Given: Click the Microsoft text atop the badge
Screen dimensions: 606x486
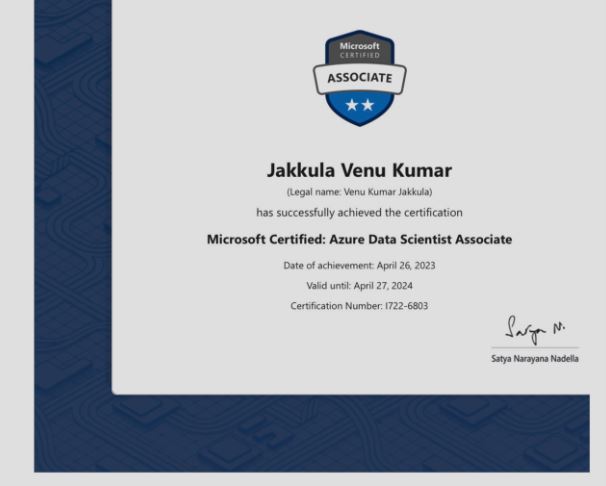Looking at the screenshot, I should click(359, 46).
